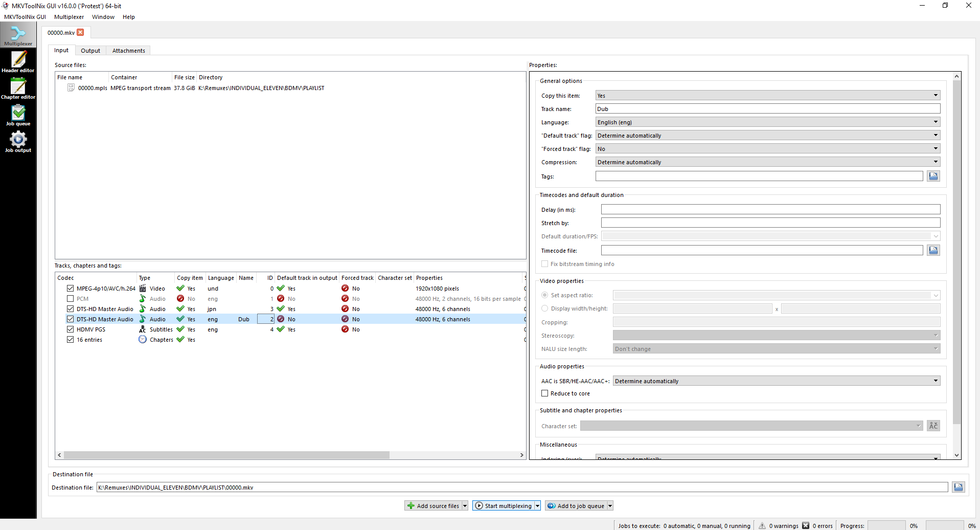Expand the Start multiplexing dropdown arrow
Screen dimensions: 980x530
pyautogui.click(x=537, y=506)
